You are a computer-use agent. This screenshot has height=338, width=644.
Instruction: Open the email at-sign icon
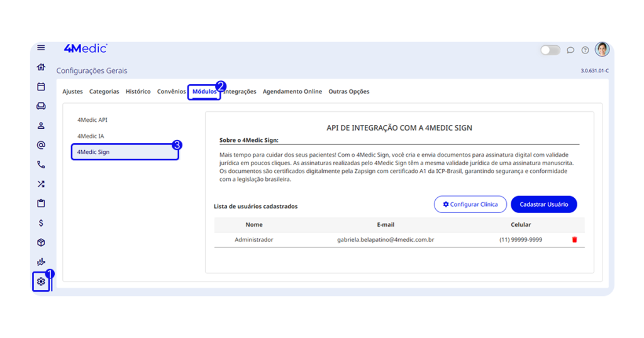point(41,144)
